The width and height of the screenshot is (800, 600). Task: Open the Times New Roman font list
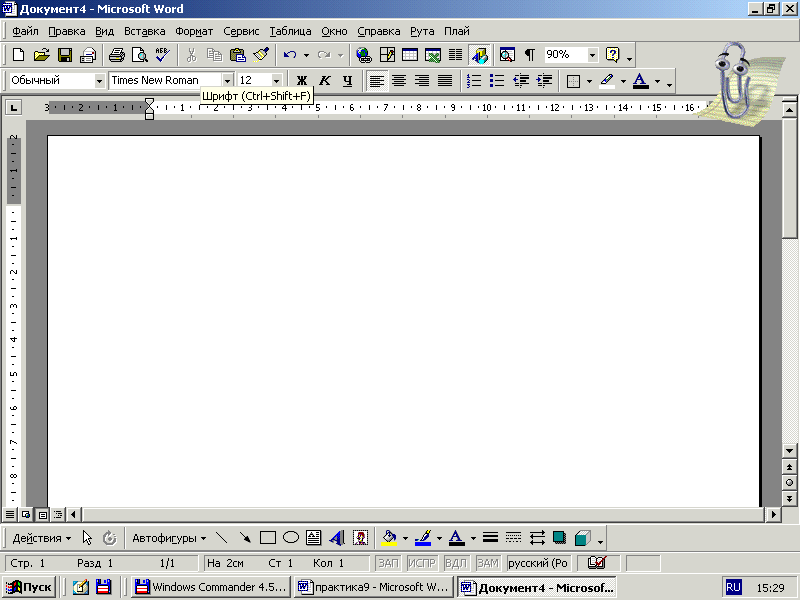227,81
